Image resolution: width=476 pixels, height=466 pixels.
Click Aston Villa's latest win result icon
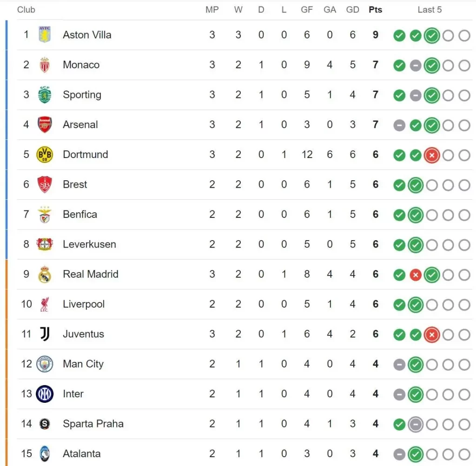[432, 35]
